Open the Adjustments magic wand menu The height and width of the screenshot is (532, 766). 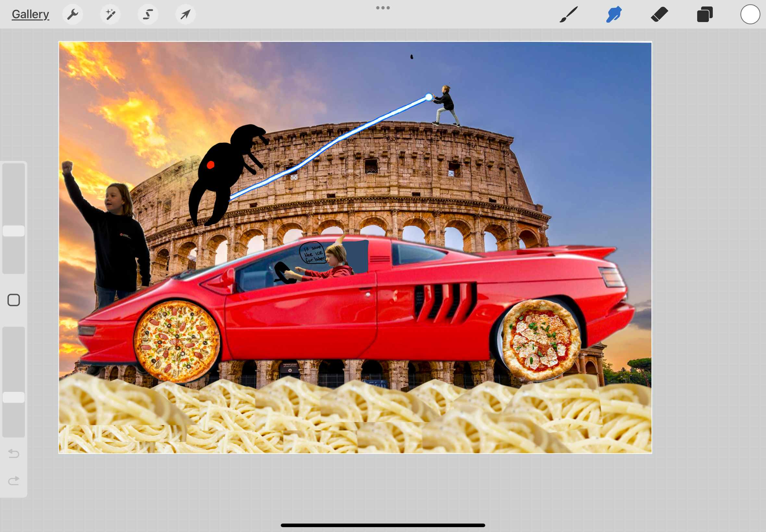[x=110, y=14]
